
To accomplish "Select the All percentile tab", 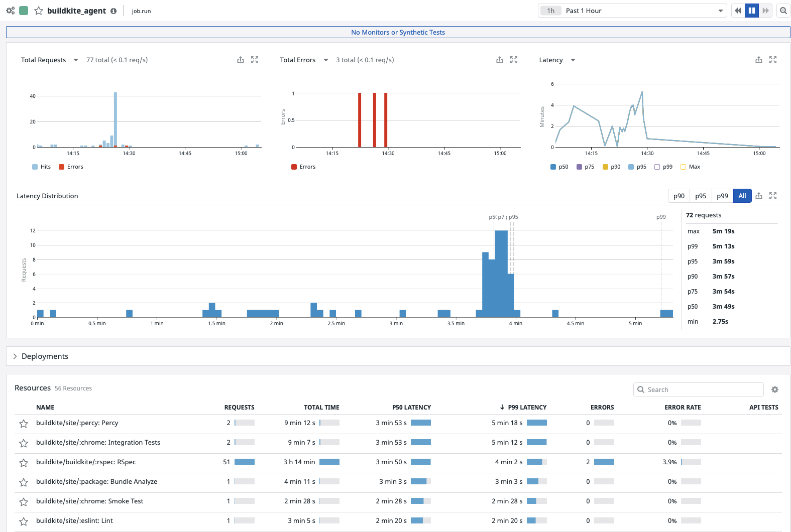I will click(742, 196).
